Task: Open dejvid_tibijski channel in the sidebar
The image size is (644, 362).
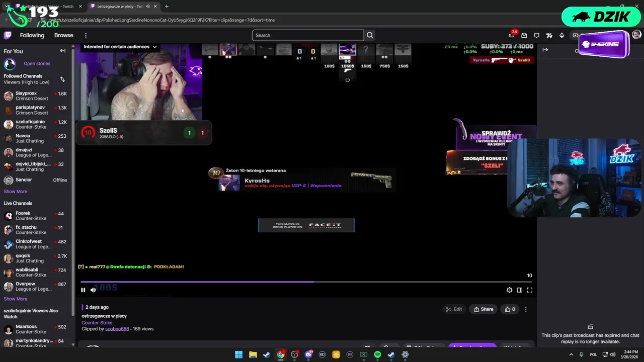Action: pyautogui.click(x=35, y=166)
